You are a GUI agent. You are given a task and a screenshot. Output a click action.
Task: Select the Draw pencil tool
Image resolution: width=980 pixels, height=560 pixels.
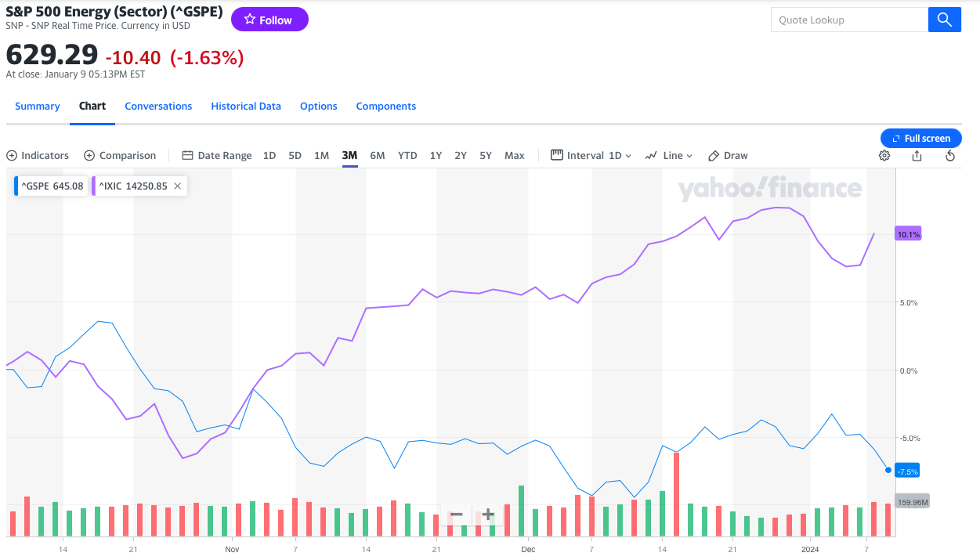pyautogui.click(x=728, y=156)
